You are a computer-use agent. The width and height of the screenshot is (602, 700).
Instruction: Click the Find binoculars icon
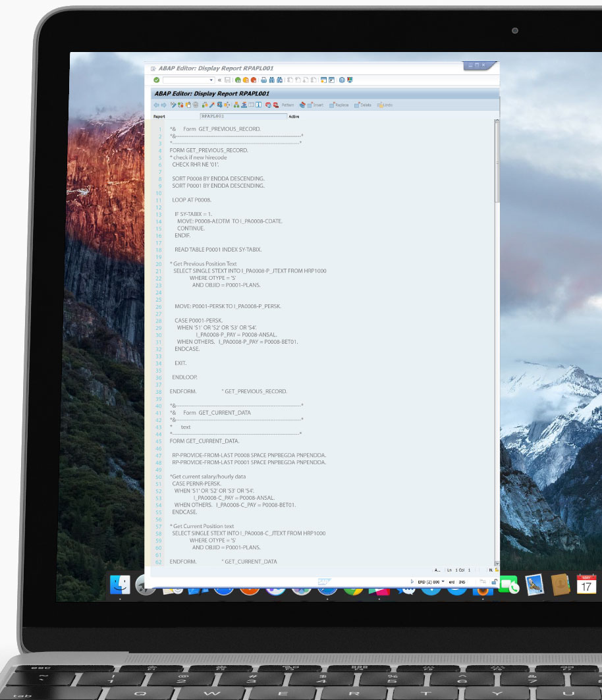click(x=271, y=80)
